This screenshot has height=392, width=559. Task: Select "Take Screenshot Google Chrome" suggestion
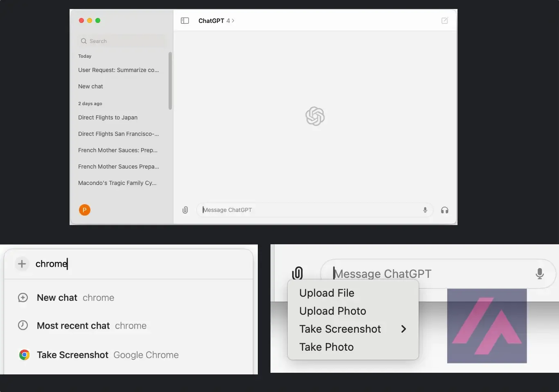(x=128, y=355)
